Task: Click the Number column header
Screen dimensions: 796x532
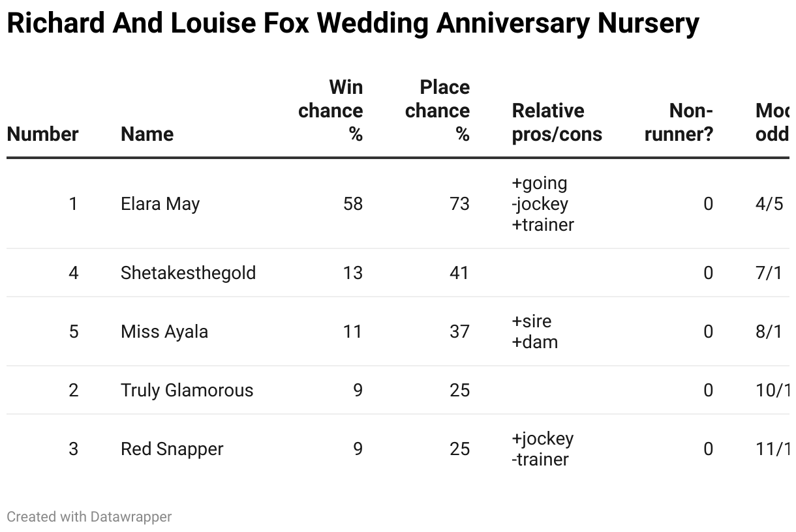Action: pyautogui.click(x=42, y=134)
